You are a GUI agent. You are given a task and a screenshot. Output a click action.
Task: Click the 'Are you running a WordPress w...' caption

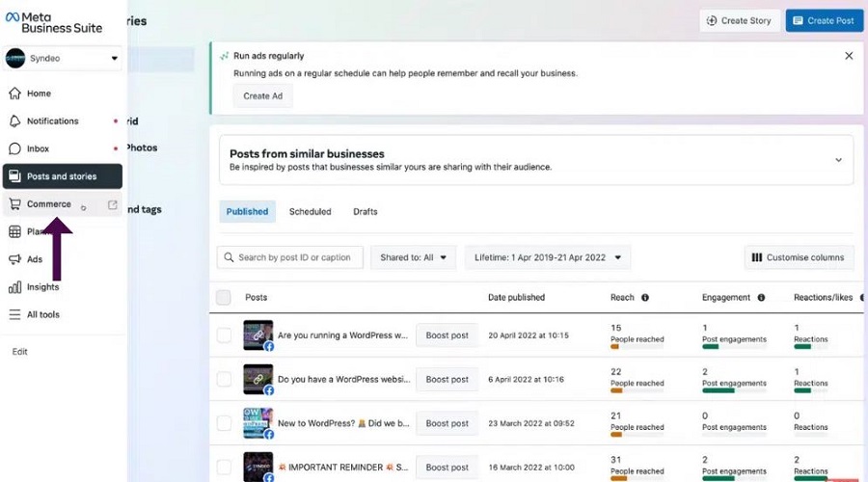(x=342, y=335)
